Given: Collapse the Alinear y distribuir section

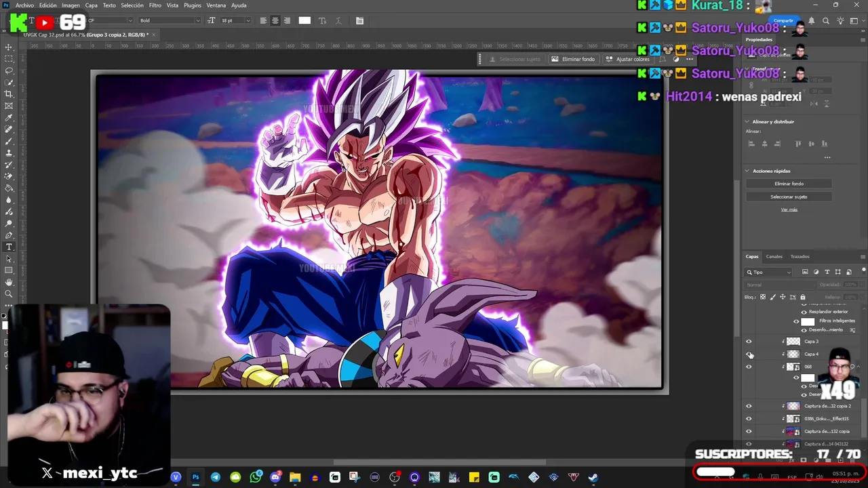Looking at the screenshot, I should coord(747,122).
